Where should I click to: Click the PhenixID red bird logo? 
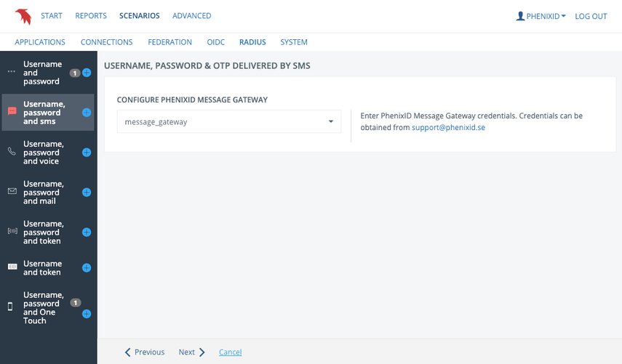point(23,16)
